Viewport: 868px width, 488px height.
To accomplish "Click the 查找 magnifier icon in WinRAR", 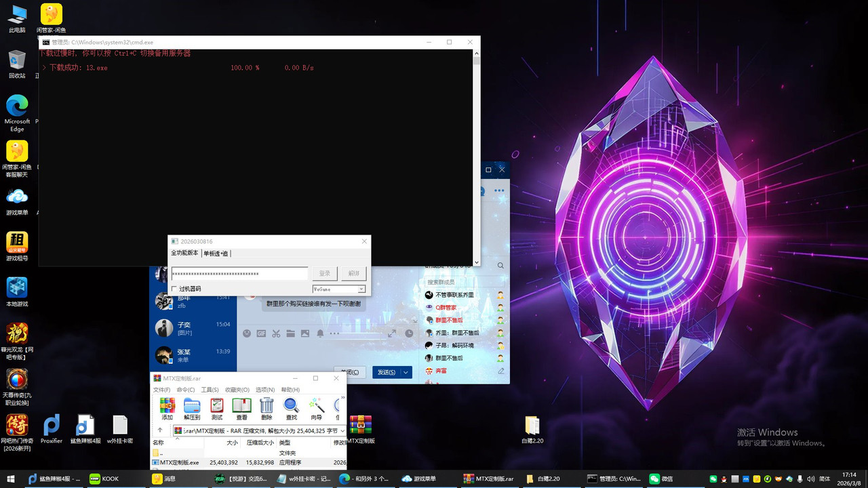I will tap(291, 409).
